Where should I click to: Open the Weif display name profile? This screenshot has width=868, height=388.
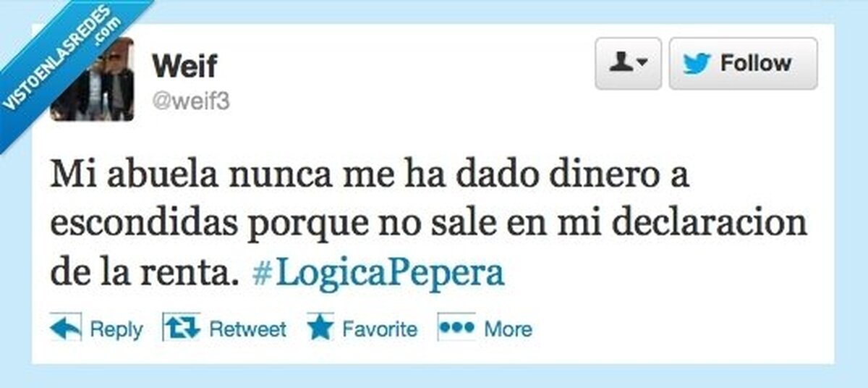[x=184, y=66]
